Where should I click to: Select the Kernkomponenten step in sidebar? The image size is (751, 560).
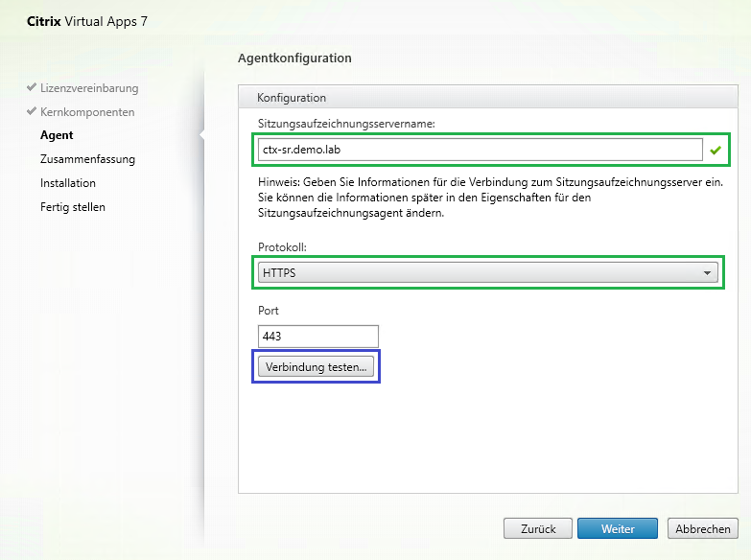pos(87,112)
